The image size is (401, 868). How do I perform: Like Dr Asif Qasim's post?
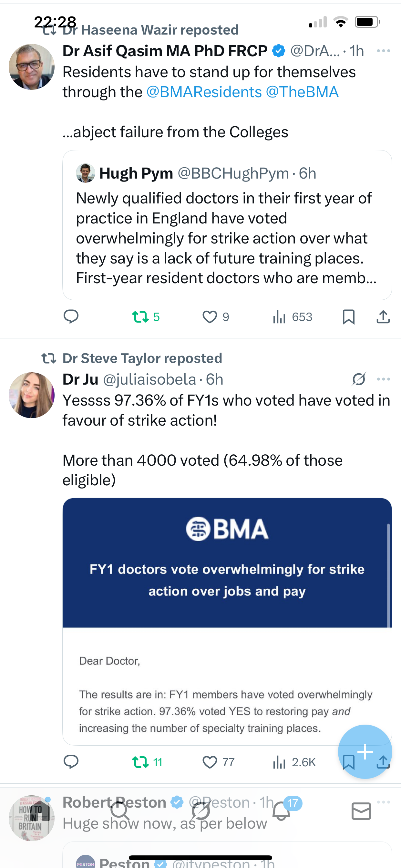(x=210, y=317)
